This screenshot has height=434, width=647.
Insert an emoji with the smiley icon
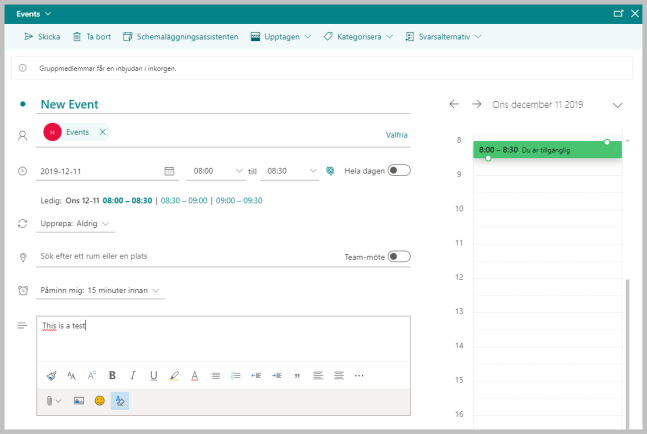(x=99, y=400)
